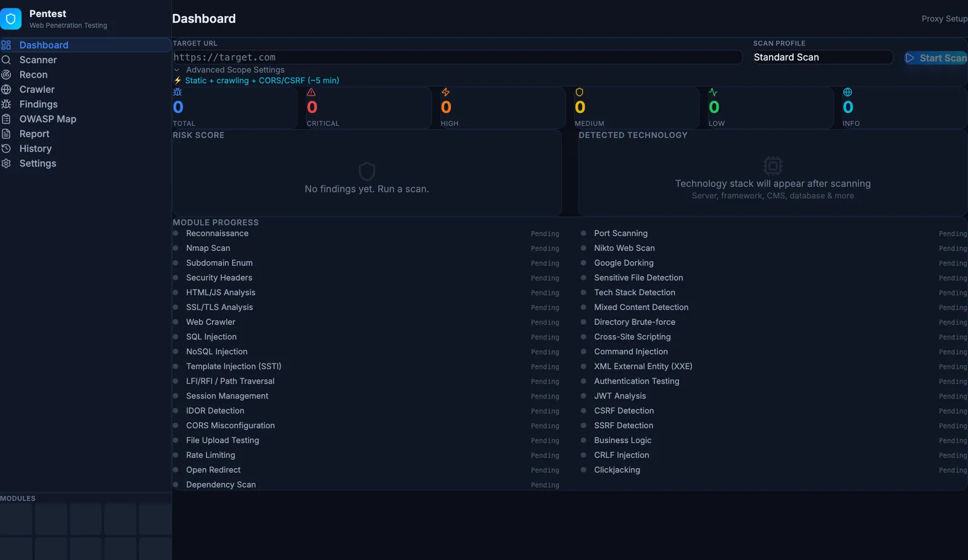Click Dependency Scan module row
The image size is (968, 560).
point(366,484)
